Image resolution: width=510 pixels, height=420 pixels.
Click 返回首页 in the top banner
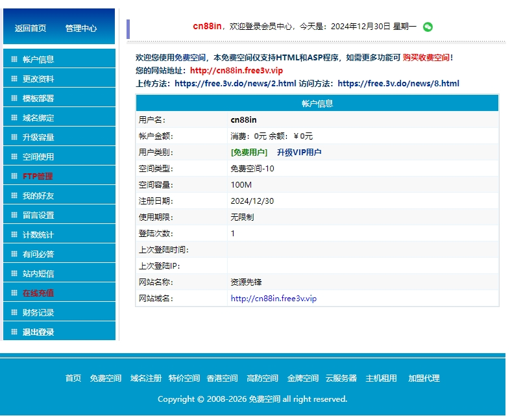pyautogui.click(x=30, y=29)
